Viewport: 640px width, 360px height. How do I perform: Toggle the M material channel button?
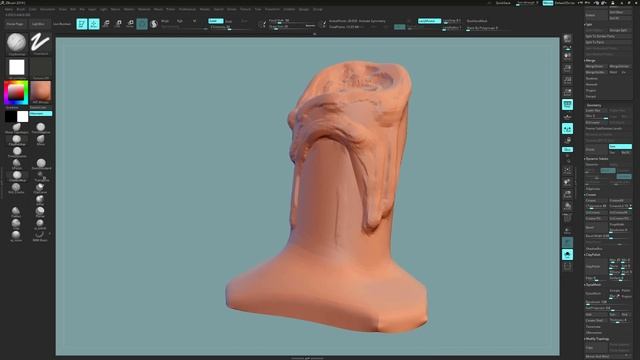coord(194,21)
